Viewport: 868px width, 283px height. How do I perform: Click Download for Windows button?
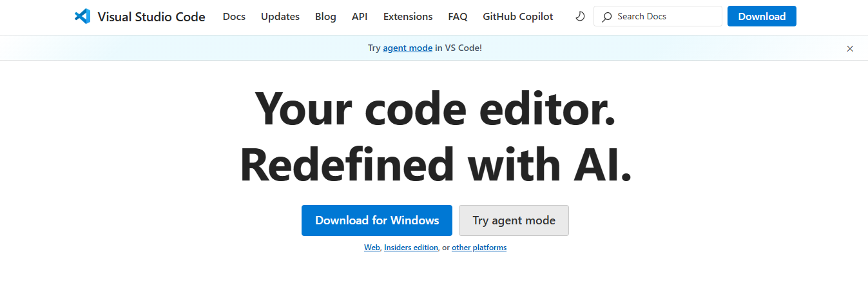click(x=377, y=220)
